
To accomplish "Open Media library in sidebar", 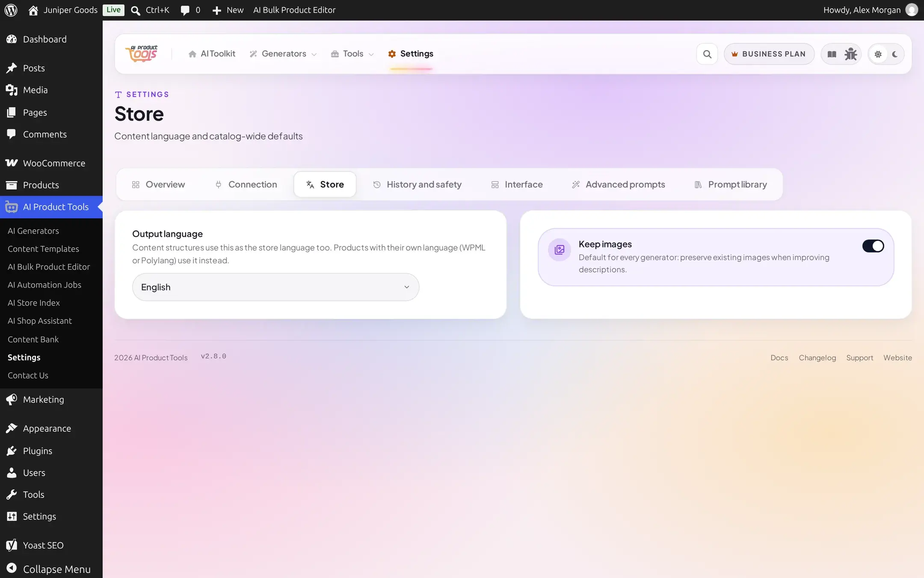I will pyautogui.click(x=51, y=90).
